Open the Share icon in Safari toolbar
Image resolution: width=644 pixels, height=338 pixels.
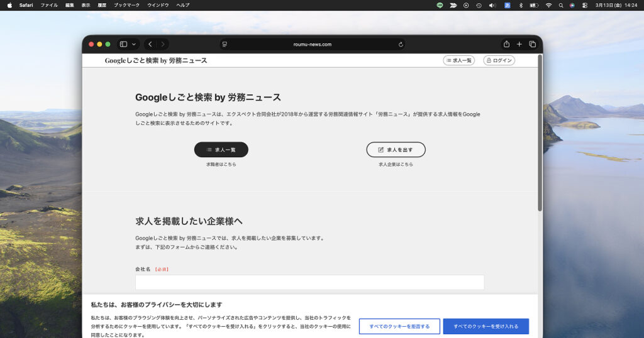click(x=506, y=44)
